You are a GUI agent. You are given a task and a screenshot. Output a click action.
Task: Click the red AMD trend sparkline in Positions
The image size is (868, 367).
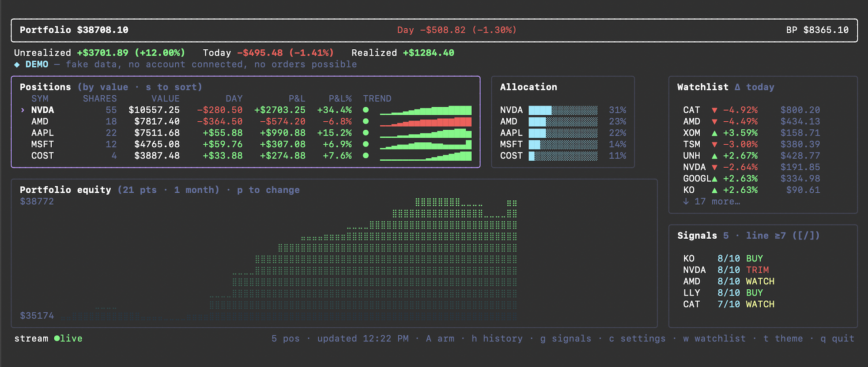(426, 122)
